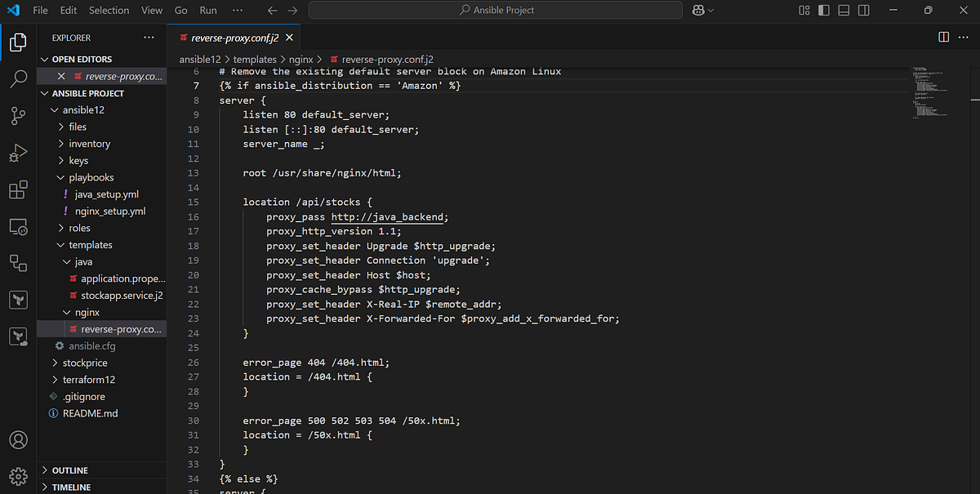The image size is (980, 494).
Task: Open the Remote Explorer view
Action: click(18, 227)
